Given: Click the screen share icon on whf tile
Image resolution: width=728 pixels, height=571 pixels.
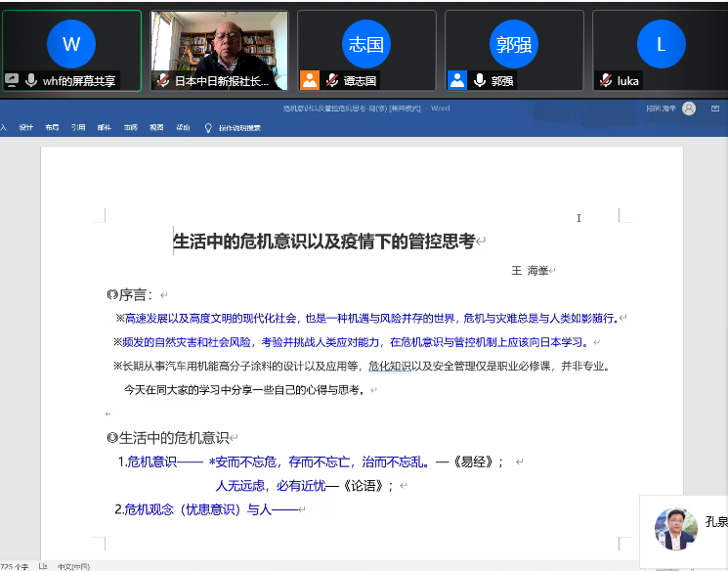Looking at the screenshot, I should [x=12, y=81].
